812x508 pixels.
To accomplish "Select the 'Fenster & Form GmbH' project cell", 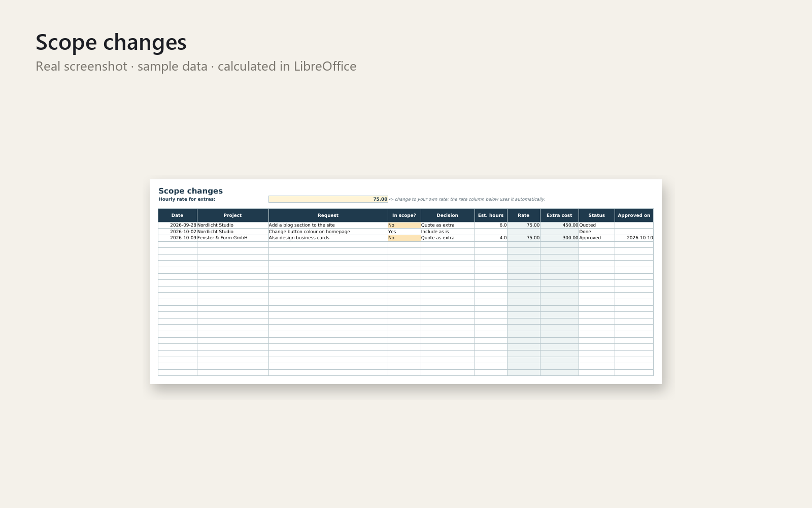I will (x=232, y=238).
